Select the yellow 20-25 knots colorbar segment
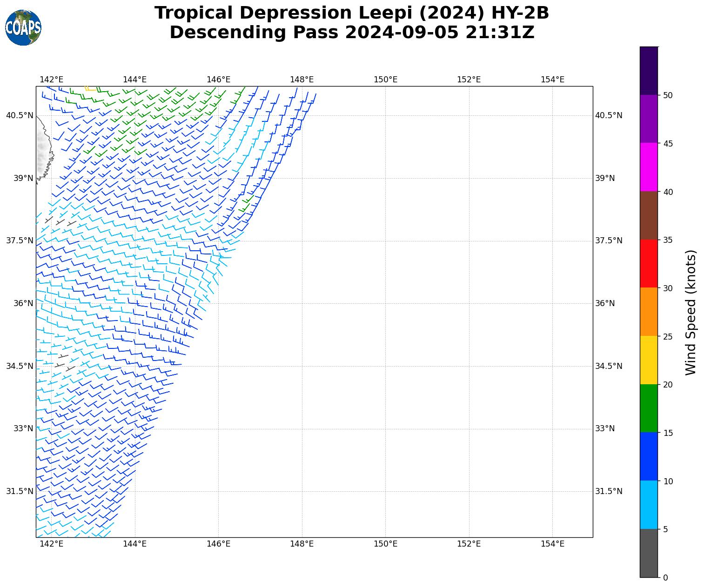This screenshot has height=588, width=704. [649, 360]
